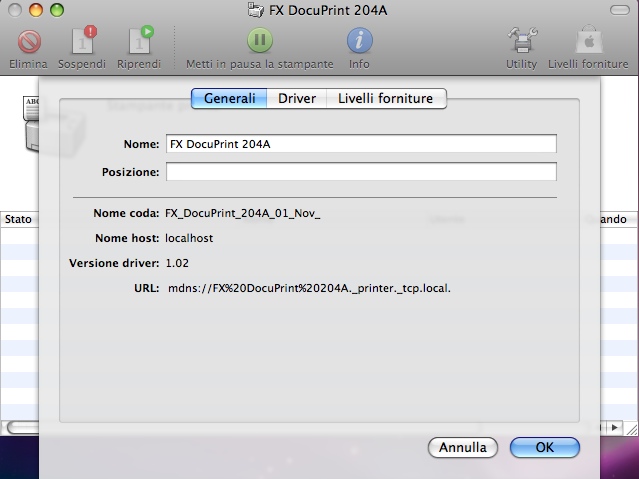Click the green zoom window button
Screen dimensions: 639x479
[x=57, y=10]
